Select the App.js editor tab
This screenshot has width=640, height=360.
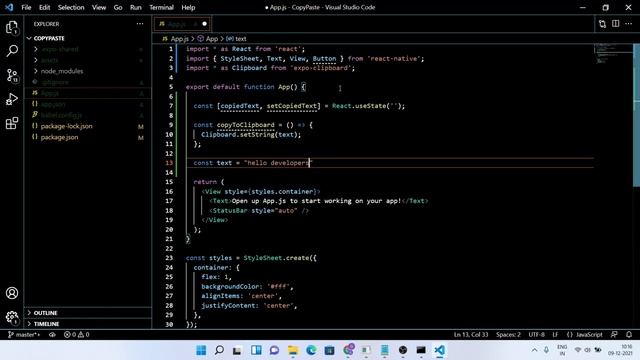(x=182, y=24)
